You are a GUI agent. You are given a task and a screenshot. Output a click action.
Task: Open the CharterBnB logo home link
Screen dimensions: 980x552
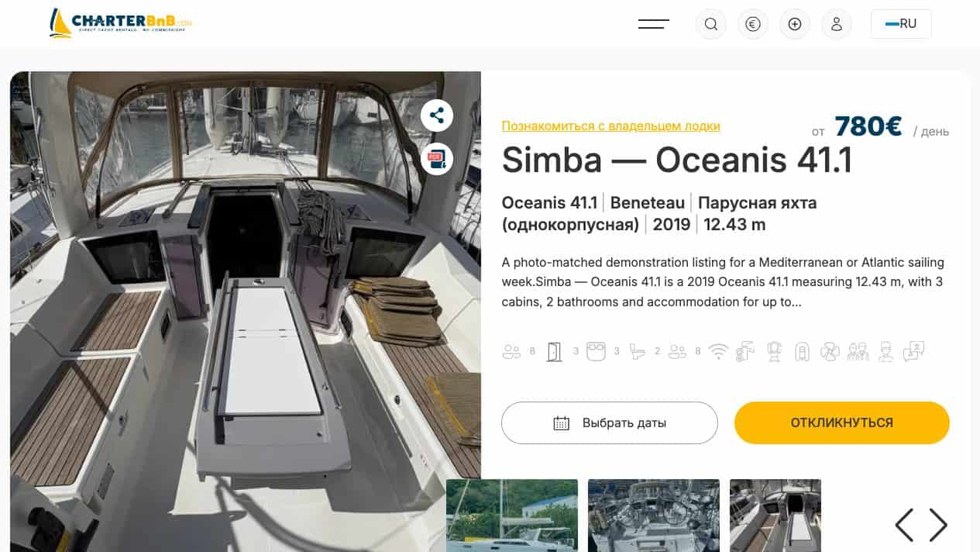coord(120,23)
